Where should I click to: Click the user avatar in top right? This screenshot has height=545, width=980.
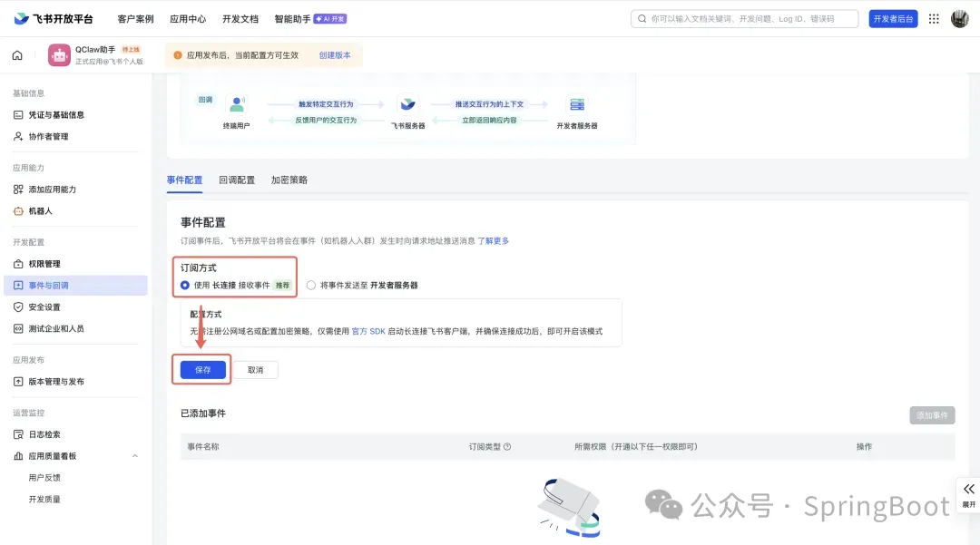959,19
